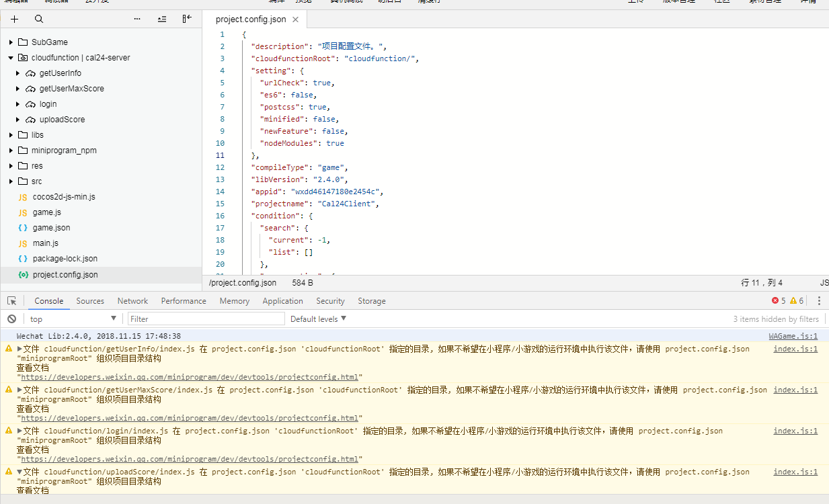Click the JS icon of cocos2d-js-min.js
Viewport: 829px width, 504px height.
pyautogui.click(x=23, y=198)
